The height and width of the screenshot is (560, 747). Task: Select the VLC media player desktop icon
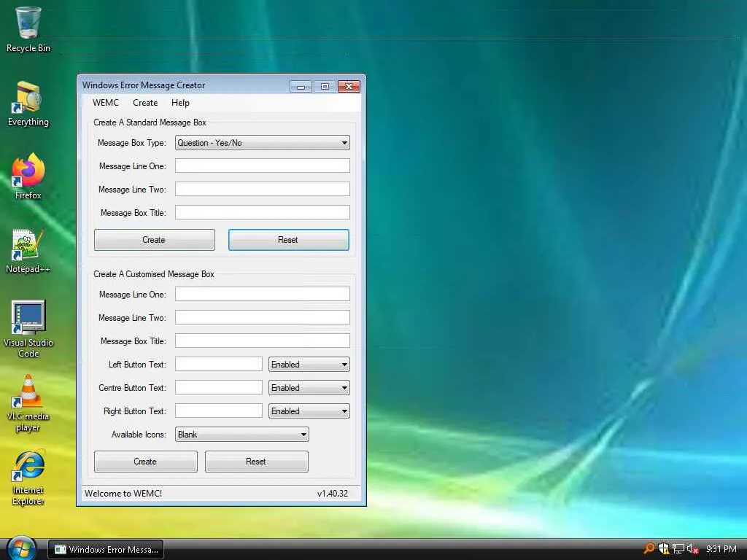click(x=28, y=404)
